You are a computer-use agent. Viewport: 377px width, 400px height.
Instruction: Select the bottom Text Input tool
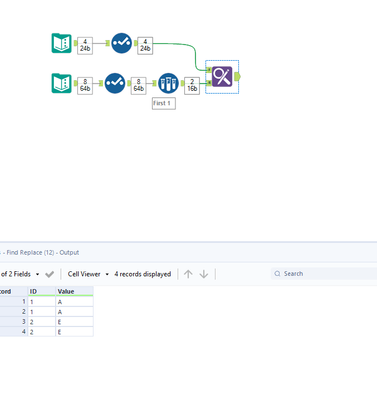62,83
